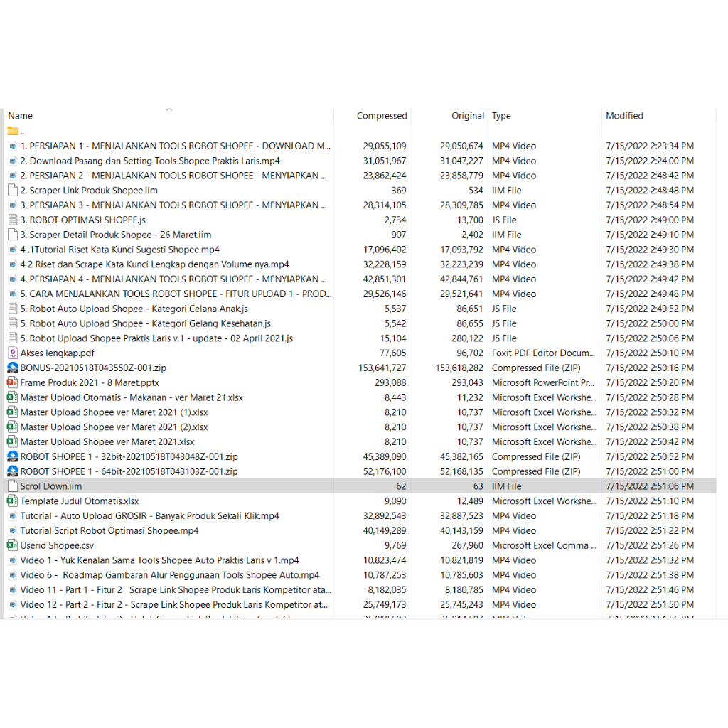The image size is (728, 728).
Task: Click 'Microsoft Excel Comma ...' type cell
Action: click(544, 545)
